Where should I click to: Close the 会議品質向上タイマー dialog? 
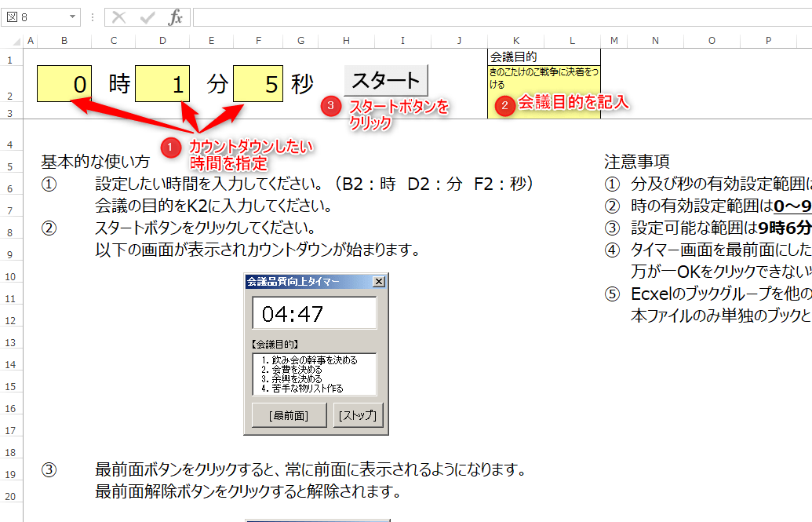381,280
